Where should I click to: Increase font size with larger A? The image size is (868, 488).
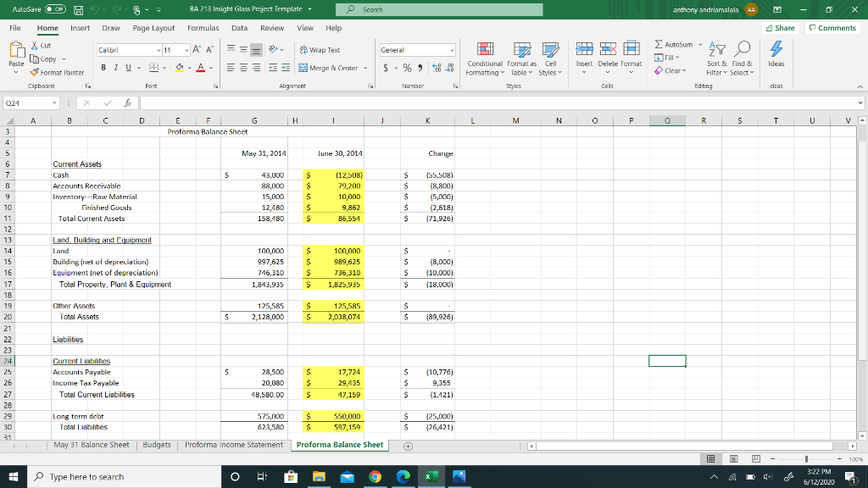[x=197, y=50]
